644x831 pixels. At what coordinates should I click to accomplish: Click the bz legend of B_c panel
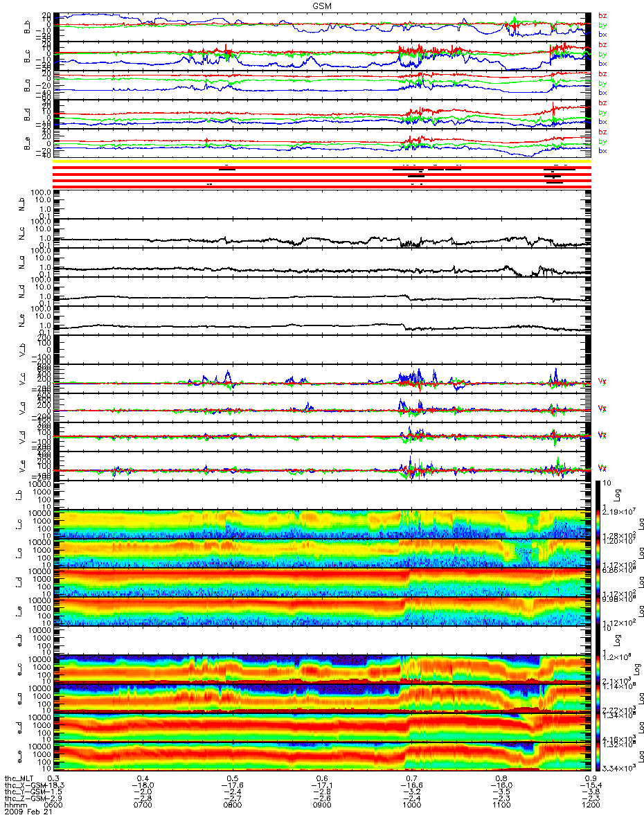[602, 44]
